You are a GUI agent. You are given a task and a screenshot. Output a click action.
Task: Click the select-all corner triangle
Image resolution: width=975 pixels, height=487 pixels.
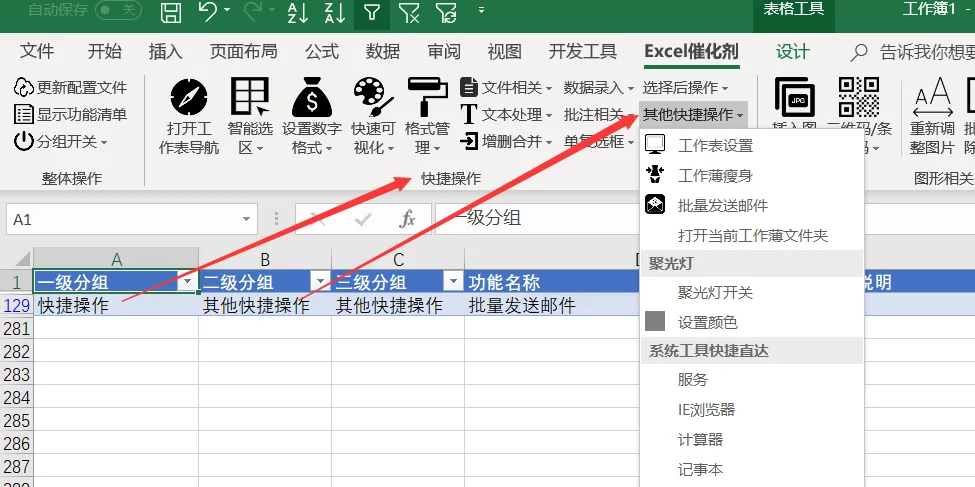click(x=22, y=259)
